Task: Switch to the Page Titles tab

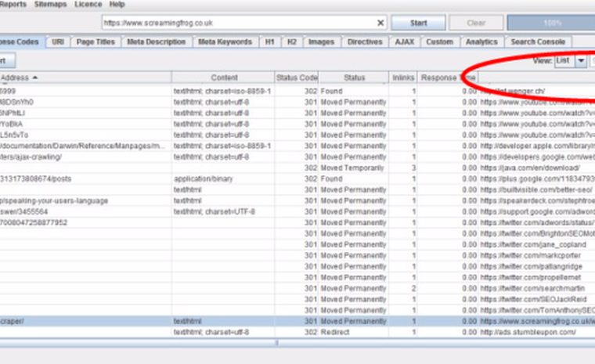Action: (x=96, y=41)
